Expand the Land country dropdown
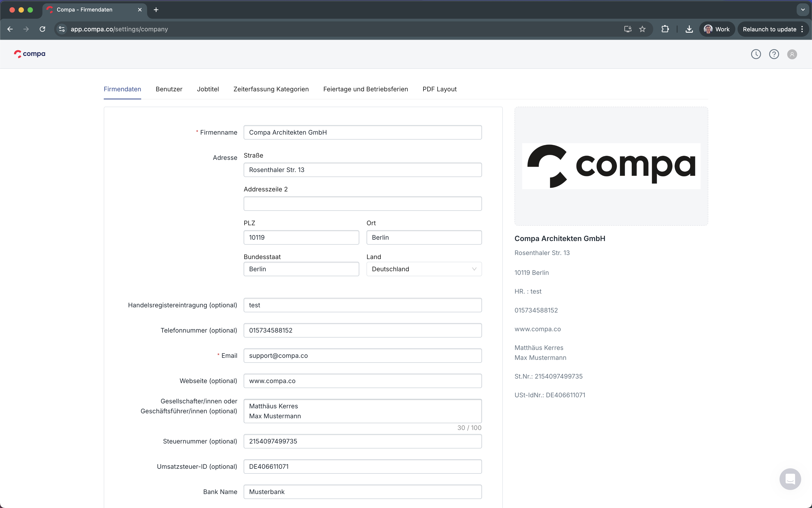This screenshot has width=812, height=508. click(x=424, y=269)
